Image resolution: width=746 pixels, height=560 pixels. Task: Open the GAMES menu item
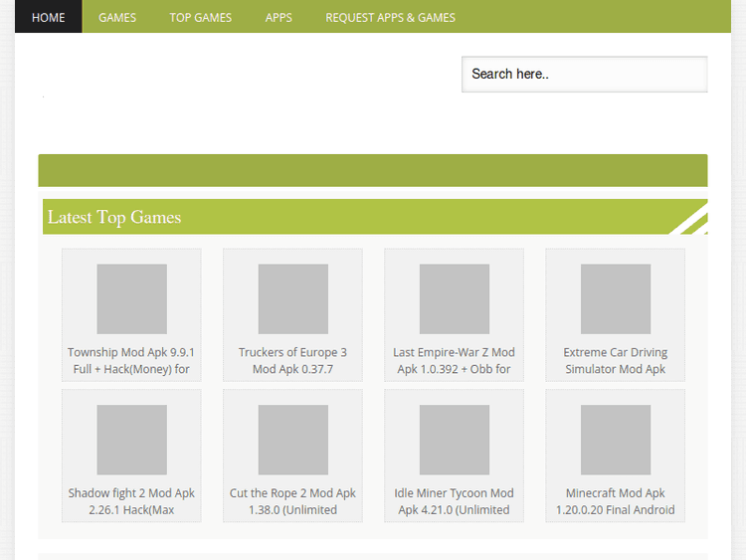point(117,17)
